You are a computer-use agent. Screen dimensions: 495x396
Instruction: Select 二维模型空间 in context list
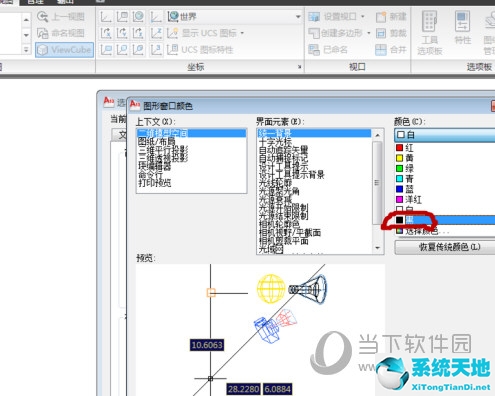pyautogui.click(x=191, y=133)
